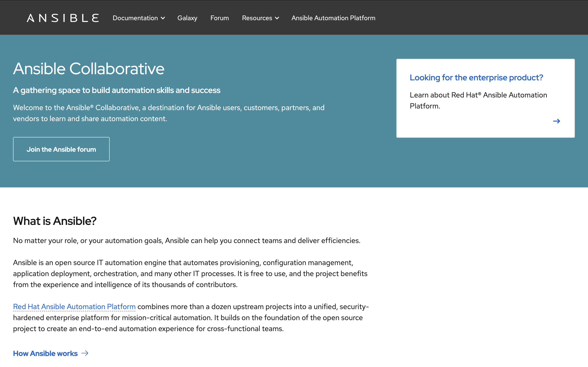Image resolution: width=588 pixels, height=367 pixels.
Task: Expand the Resources chevron arrow
Action: [x=277, y=18]
